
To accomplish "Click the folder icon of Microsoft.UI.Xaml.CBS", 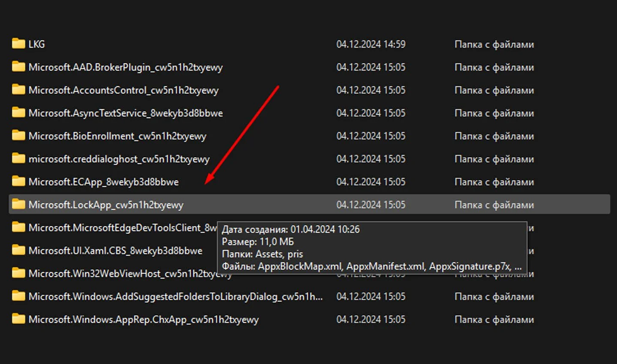I will click(18, 251).
